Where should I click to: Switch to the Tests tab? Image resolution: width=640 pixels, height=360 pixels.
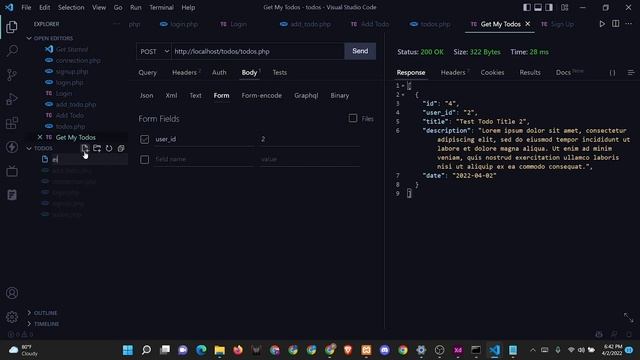pos(280,72)
